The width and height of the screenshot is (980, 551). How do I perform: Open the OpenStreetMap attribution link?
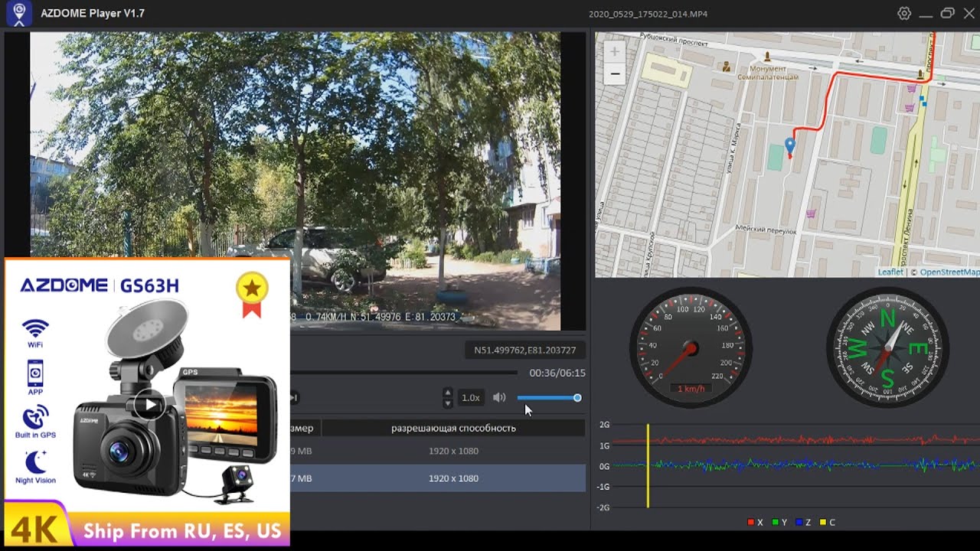949,272
